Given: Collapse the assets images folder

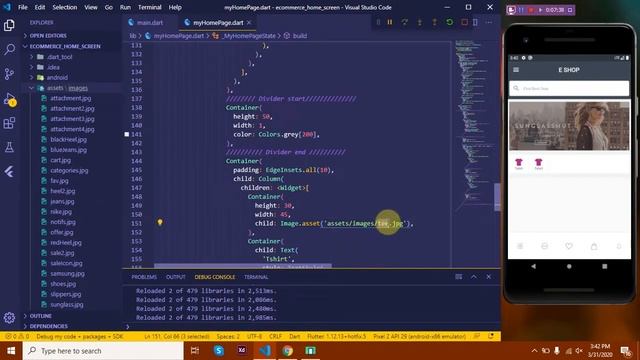Looking at the screenshot, I should point(67,88).
